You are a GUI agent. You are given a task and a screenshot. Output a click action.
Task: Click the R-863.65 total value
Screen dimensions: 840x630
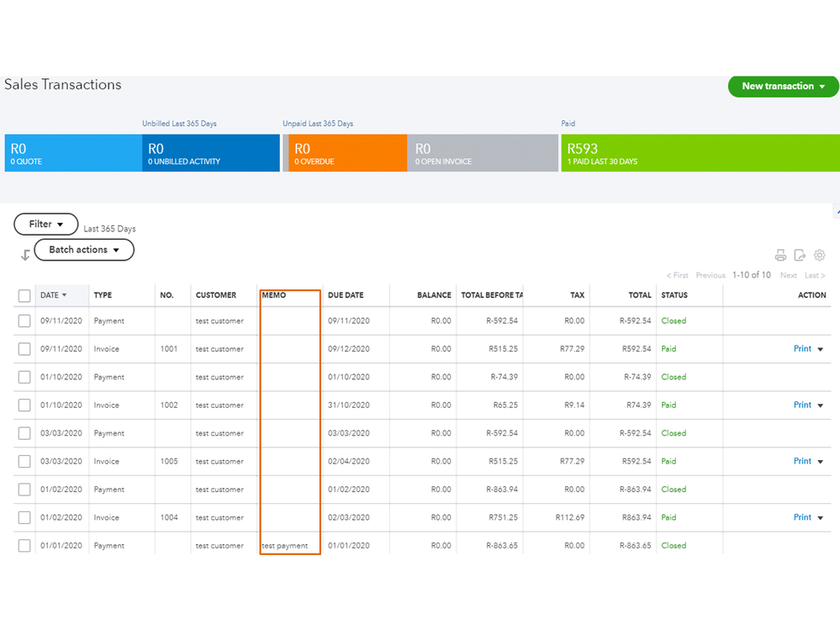coord(636,545)
